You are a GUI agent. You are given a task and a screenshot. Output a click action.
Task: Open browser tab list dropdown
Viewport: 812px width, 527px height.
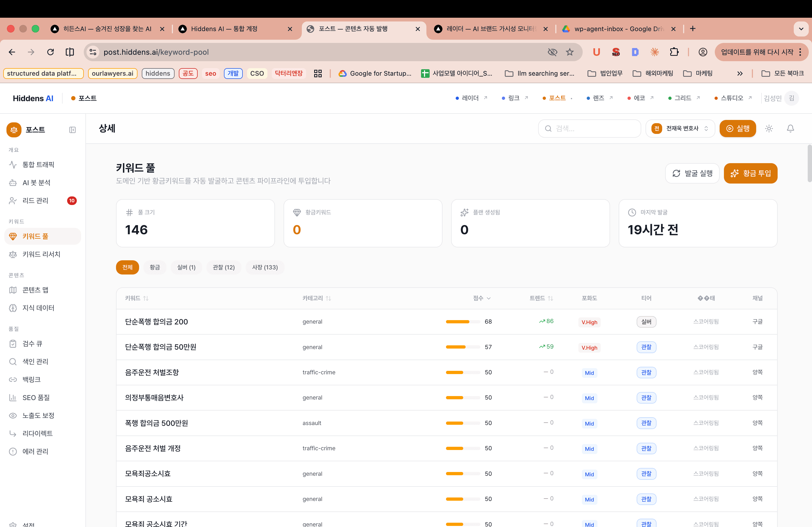[801, 29]
